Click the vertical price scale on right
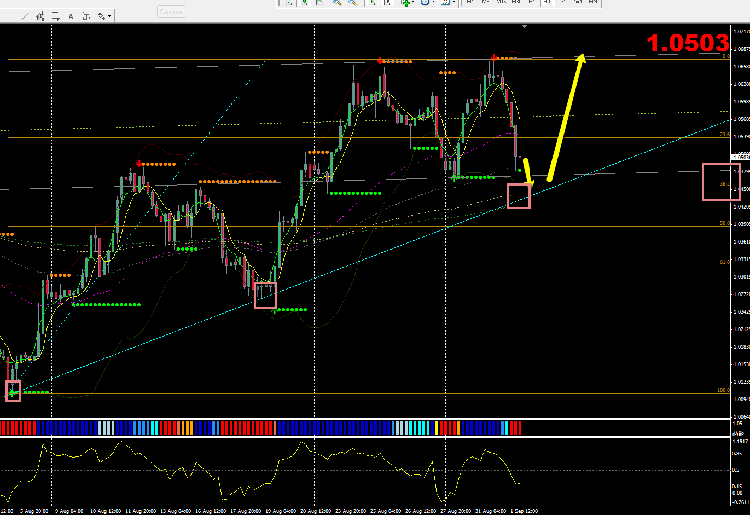The height and width of the screenshot is (515, 750). point(740,220)
